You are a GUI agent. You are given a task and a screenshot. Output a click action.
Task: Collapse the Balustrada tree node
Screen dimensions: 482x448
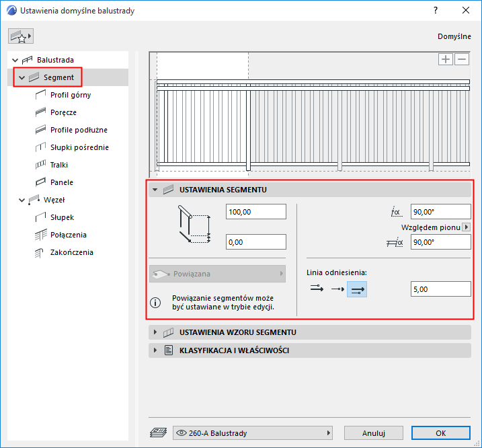click(x=15, y=60)
